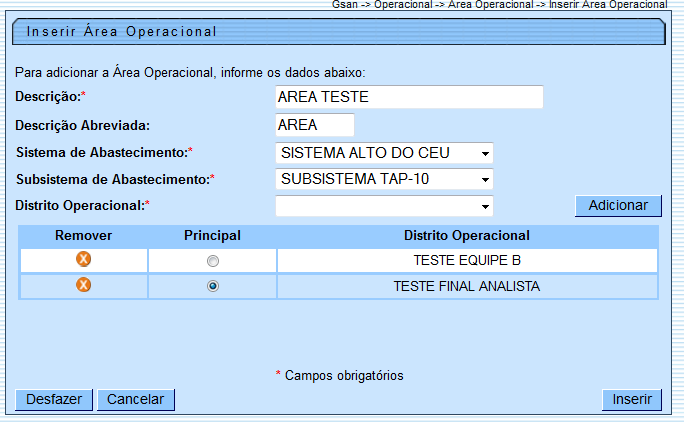
Task: Expand the Subsistema de Abastecimento dropdown
Action: pyautogui.click(x=384, y=179)
